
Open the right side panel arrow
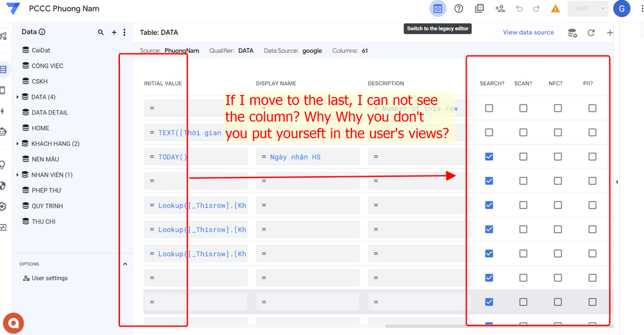[x=616, y=181]
